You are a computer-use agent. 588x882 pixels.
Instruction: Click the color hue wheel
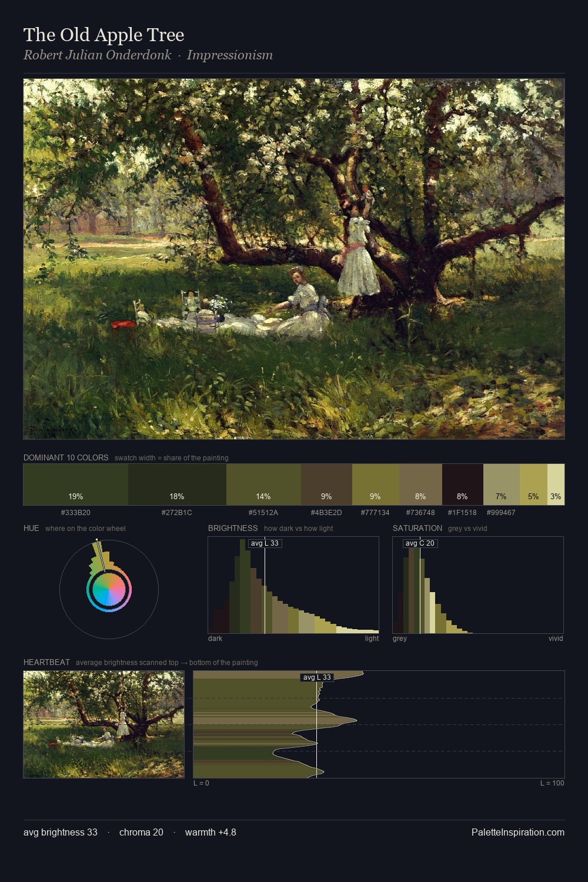click(x=109, y=589)
